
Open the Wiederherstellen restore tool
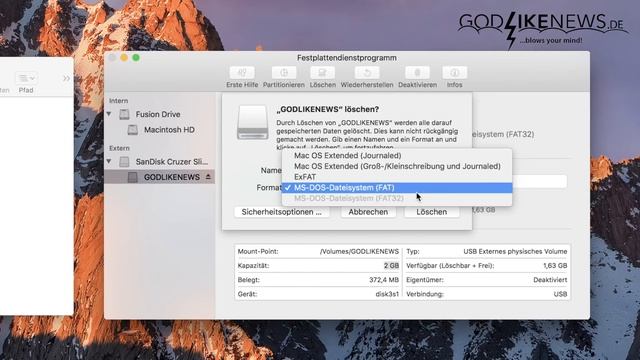tap(367, 73)
